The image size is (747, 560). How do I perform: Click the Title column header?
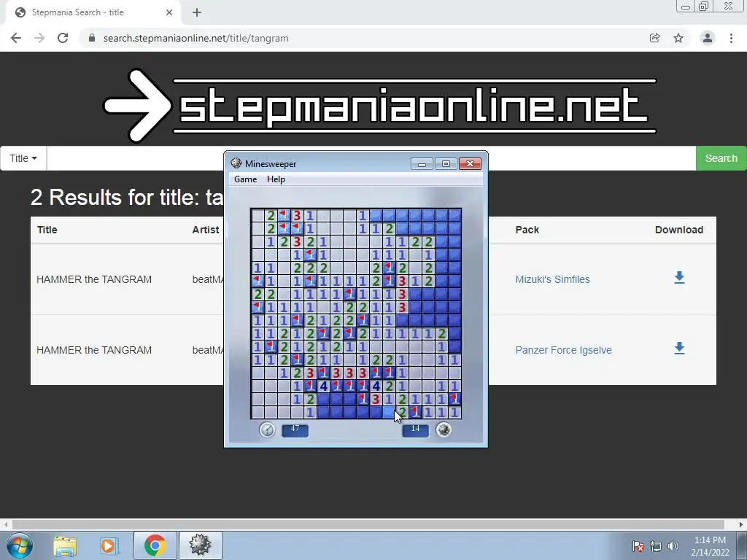point(47,230)
